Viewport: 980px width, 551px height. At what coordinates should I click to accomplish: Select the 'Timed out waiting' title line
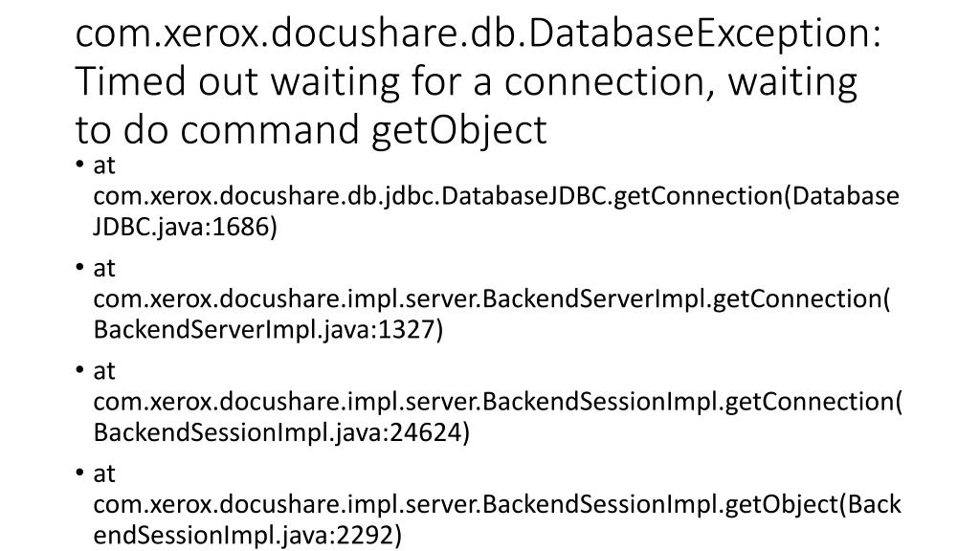click(x=466, y=81)
